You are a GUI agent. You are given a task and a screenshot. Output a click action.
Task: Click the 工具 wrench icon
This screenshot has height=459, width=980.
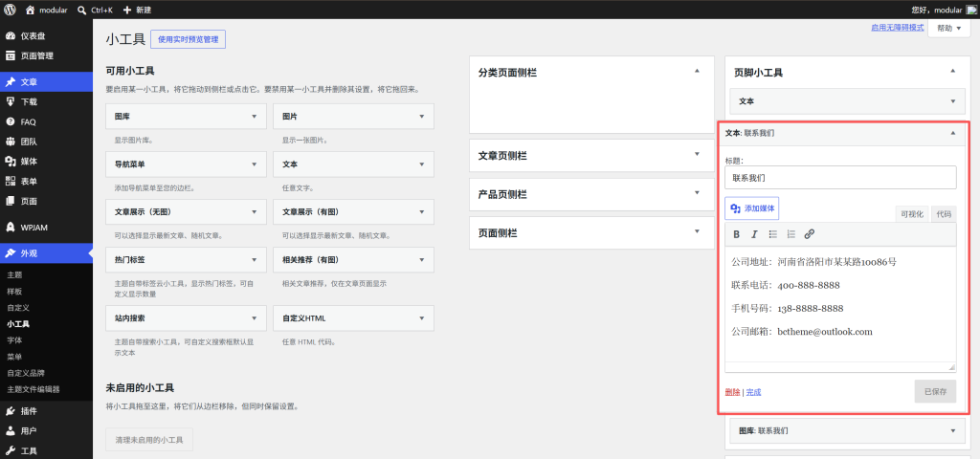(11, 451)
